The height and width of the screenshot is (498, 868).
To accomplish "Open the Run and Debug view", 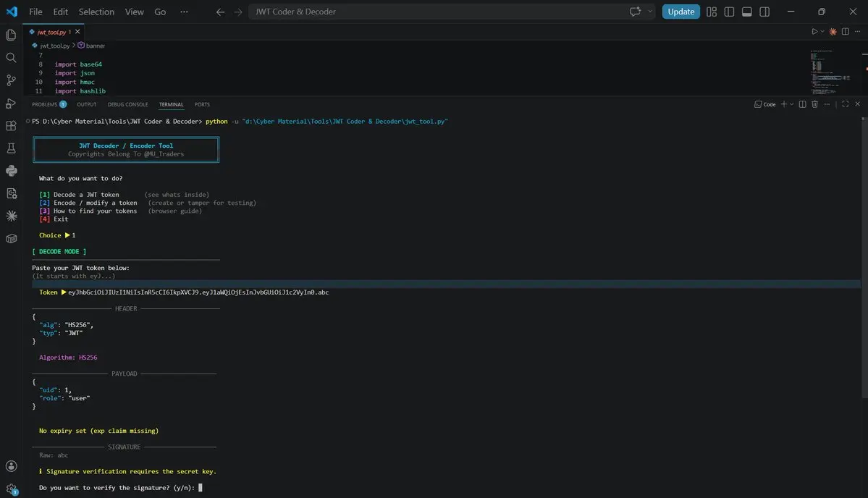I will click(11, 103).
